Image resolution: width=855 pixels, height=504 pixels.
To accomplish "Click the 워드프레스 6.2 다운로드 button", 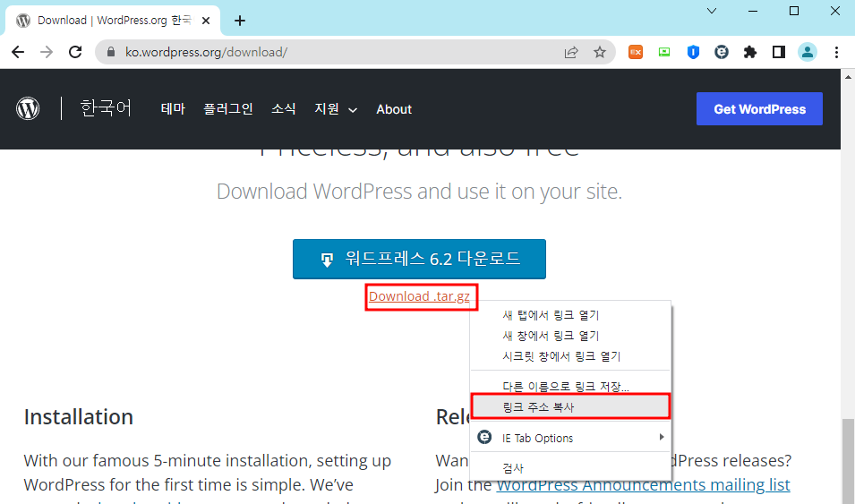I will (x=419, y=259).
